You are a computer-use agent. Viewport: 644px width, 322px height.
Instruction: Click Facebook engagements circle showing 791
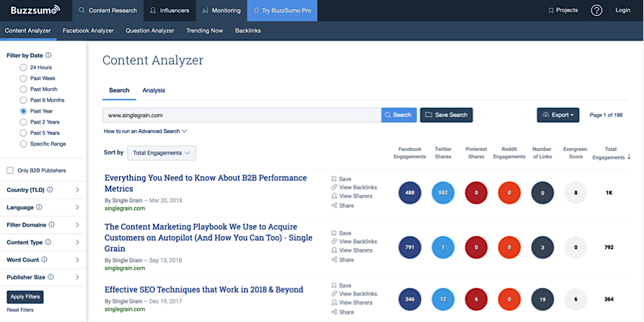410,248
